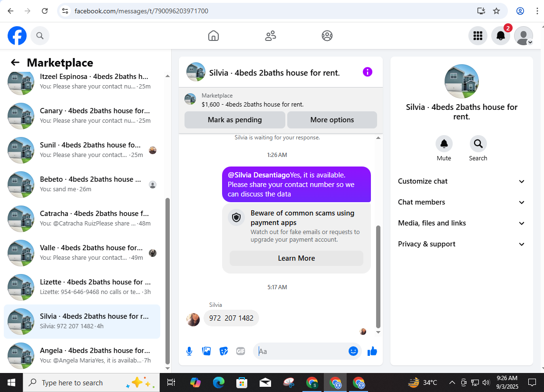Viewport: 544px width, 392px height.
Task: Open Valle conversation
Action: pos(82,253)
